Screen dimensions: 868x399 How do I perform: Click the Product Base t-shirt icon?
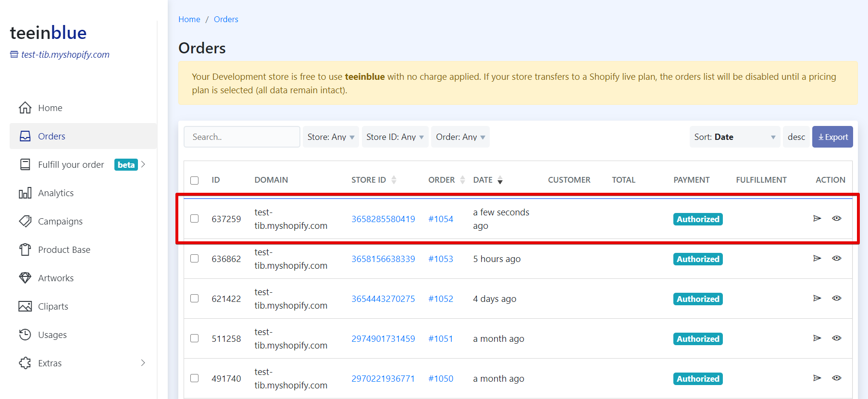pyautogui.click(x=25, y=249)
